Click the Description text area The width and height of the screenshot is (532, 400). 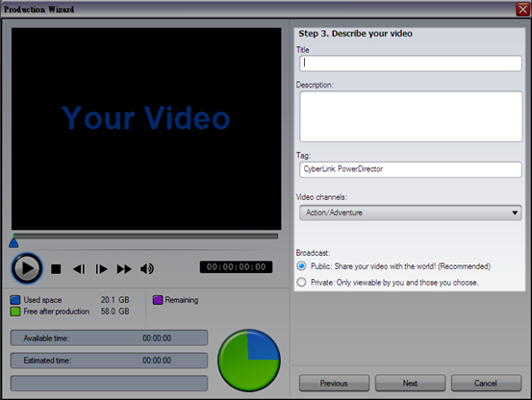click(411, 116)
